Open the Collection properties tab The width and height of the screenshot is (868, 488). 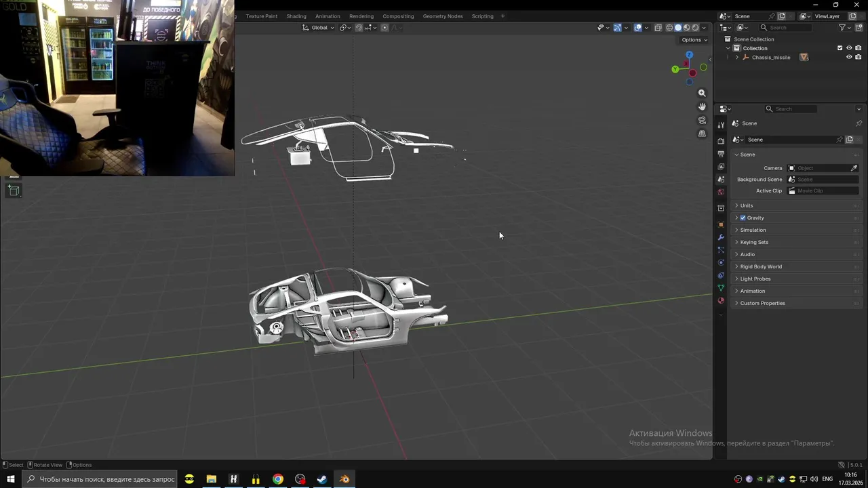tap(721, 208)
